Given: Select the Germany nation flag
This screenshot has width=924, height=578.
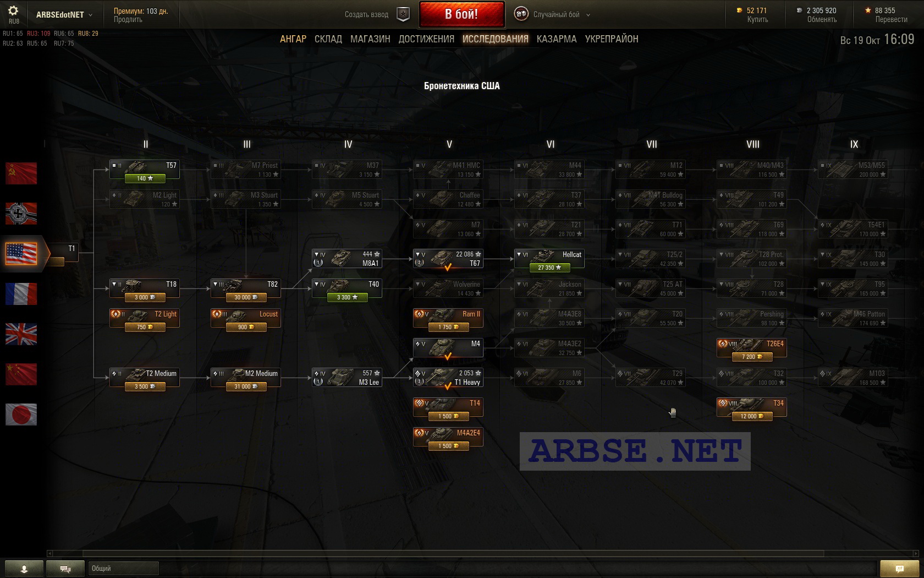Looking at the screenshot, I should 21,214.
